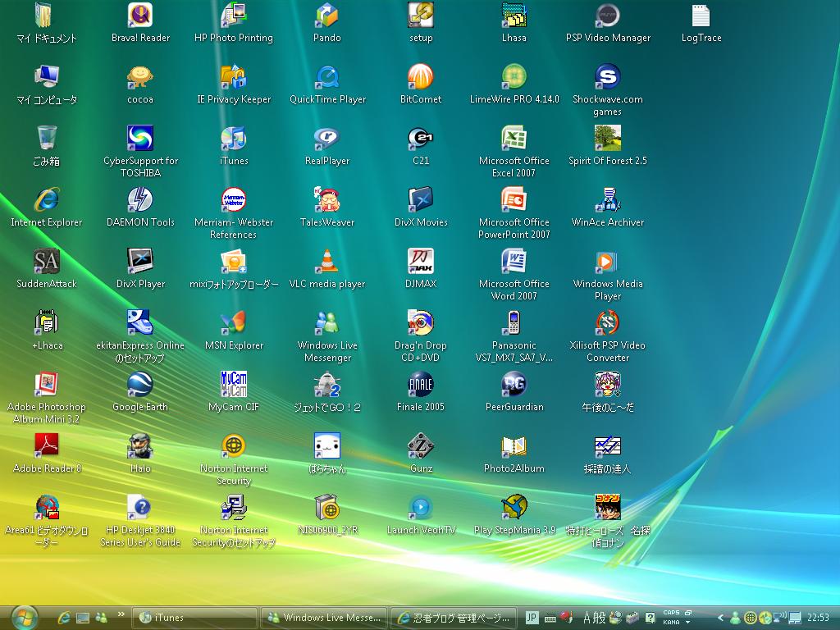This screenshot has width=840, height=630.
Task: Launch Internet Explorer from Quick Launch
Action: [x=64, y=618]
